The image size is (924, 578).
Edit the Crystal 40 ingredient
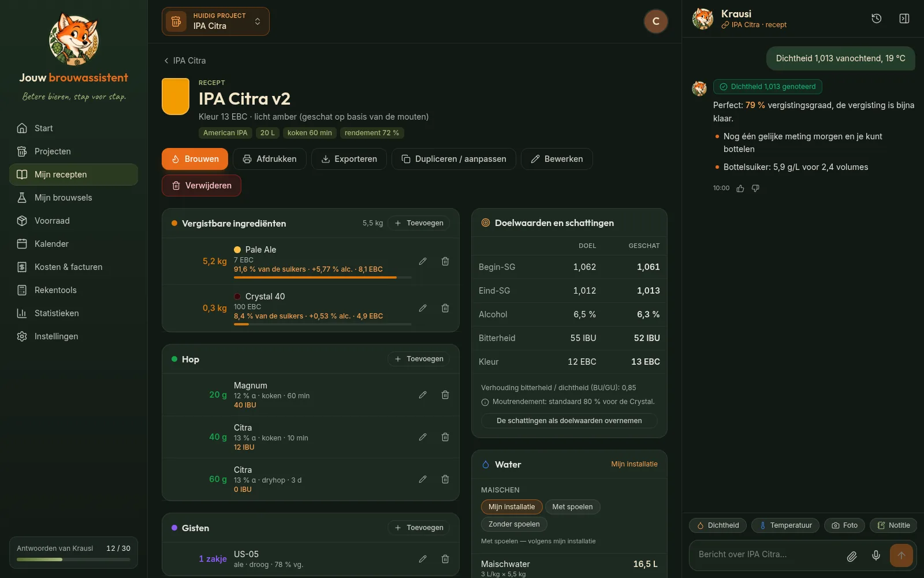423,308
